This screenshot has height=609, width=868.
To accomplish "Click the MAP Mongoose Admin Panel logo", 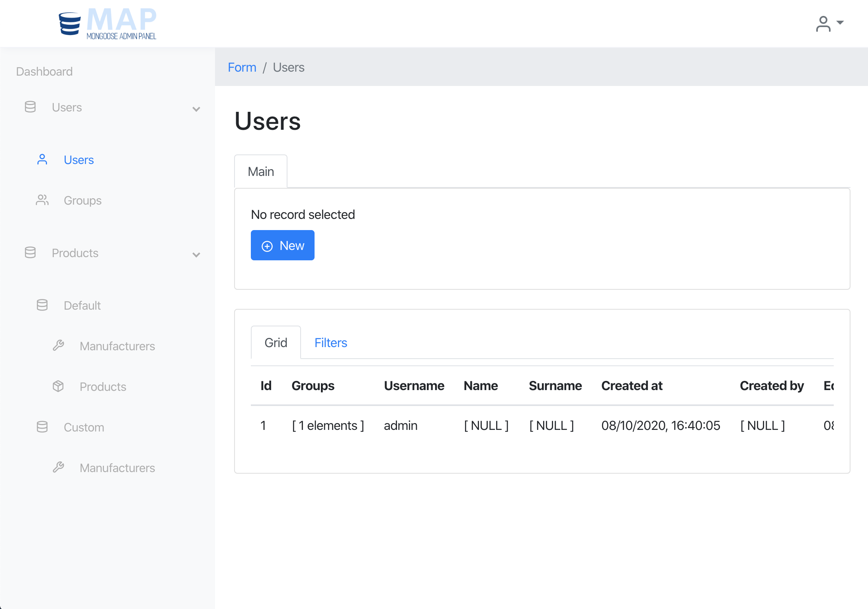I will click(x=108, y=23).
